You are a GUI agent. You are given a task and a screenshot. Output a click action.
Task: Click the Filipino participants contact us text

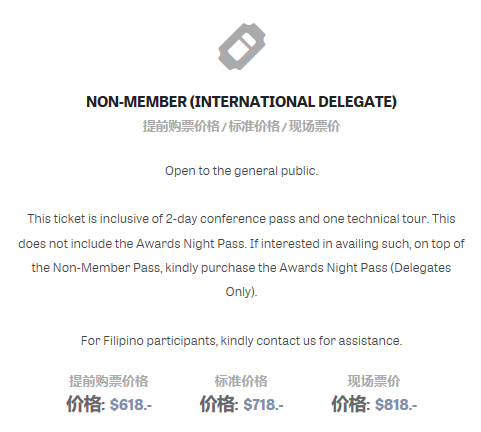click(x=241, y=341)
